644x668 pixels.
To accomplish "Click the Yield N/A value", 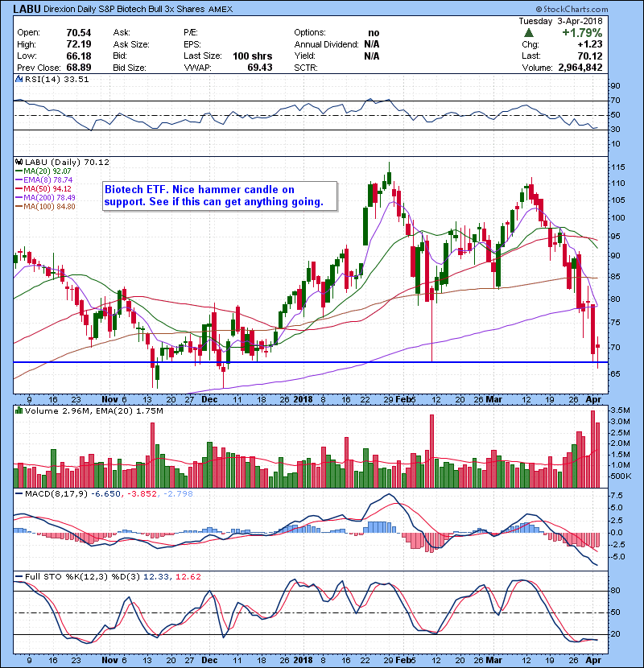I will [372, 56].
